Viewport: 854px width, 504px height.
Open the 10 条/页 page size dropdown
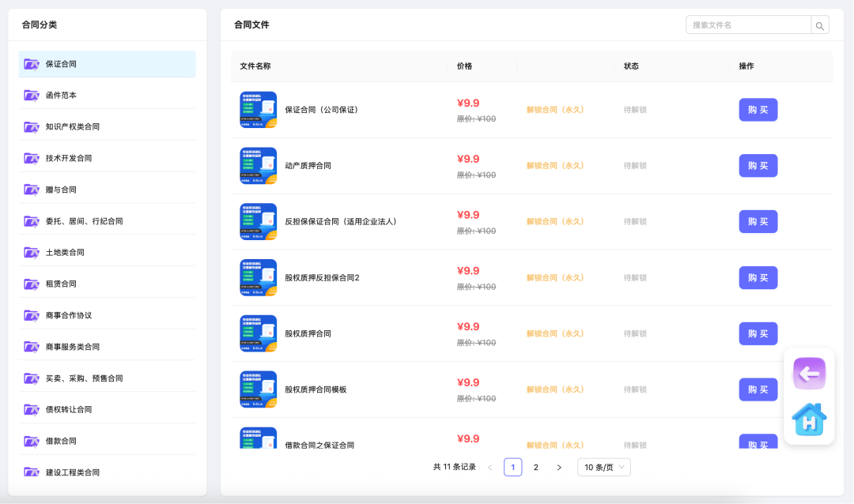coord(603,467)
